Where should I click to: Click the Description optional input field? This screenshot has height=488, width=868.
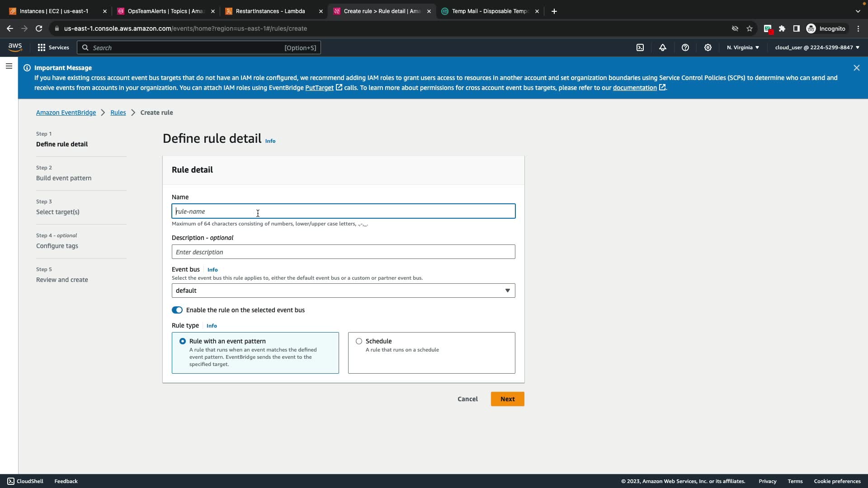click(x=343, y=252)
